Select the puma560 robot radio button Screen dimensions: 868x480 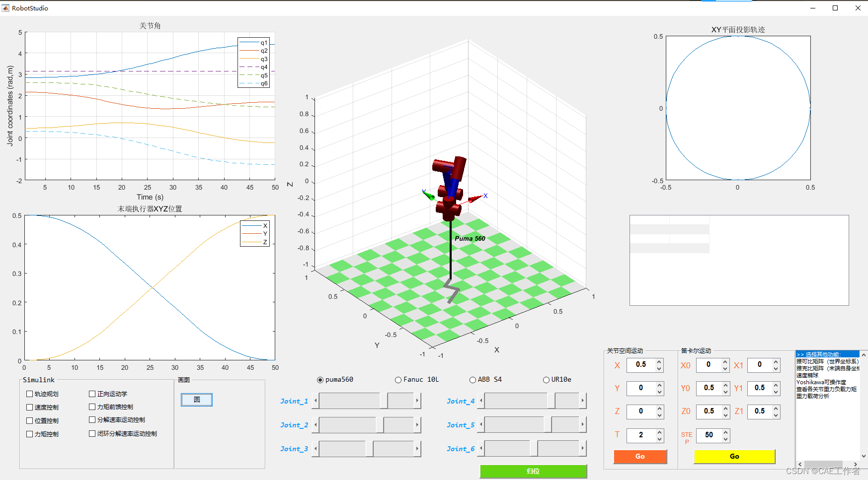320,380
